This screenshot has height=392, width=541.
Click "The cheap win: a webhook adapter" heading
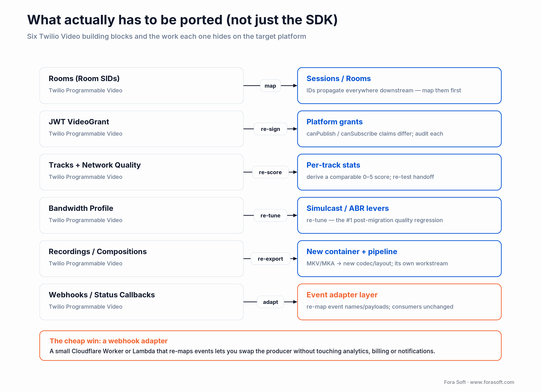click(108, 341)
